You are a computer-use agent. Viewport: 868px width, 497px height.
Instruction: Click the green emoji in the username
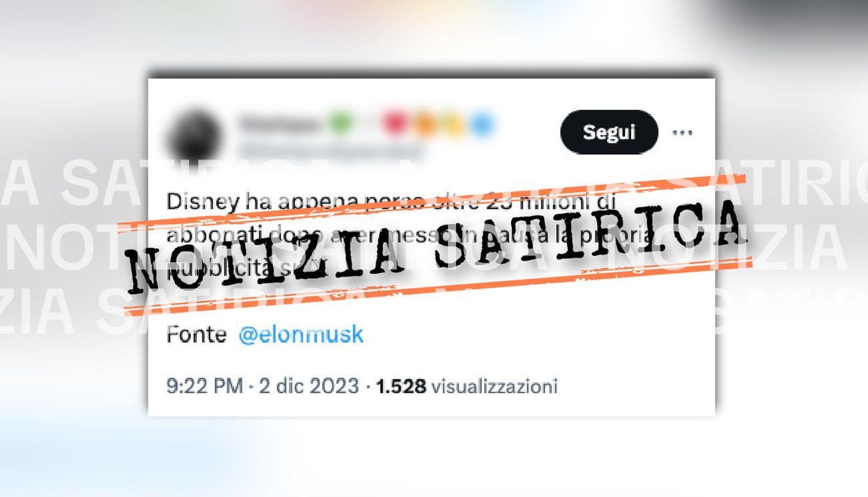[x=341, y=123]
